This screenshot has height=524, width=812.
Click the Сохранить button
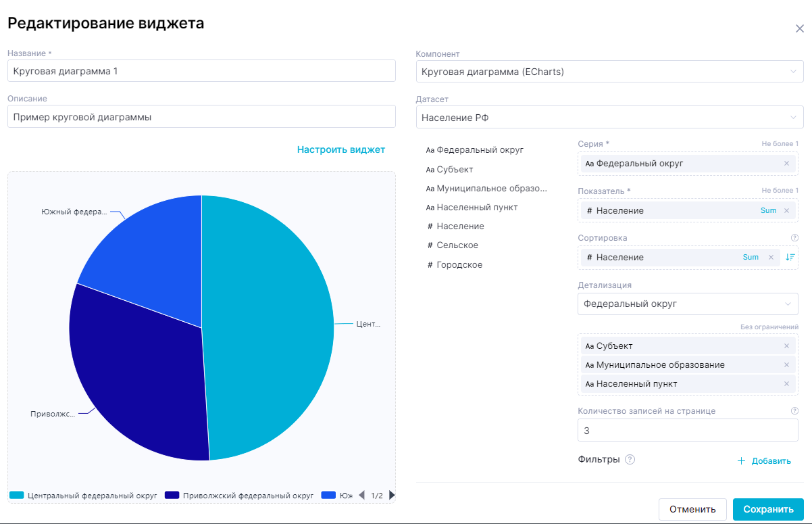pos(768,509)
